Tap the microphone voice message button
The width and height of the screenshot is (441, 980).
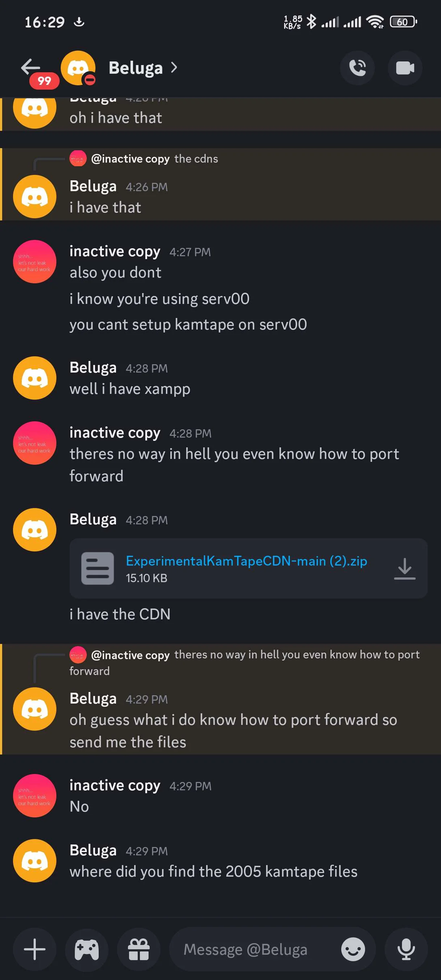[x=406, y=949]
